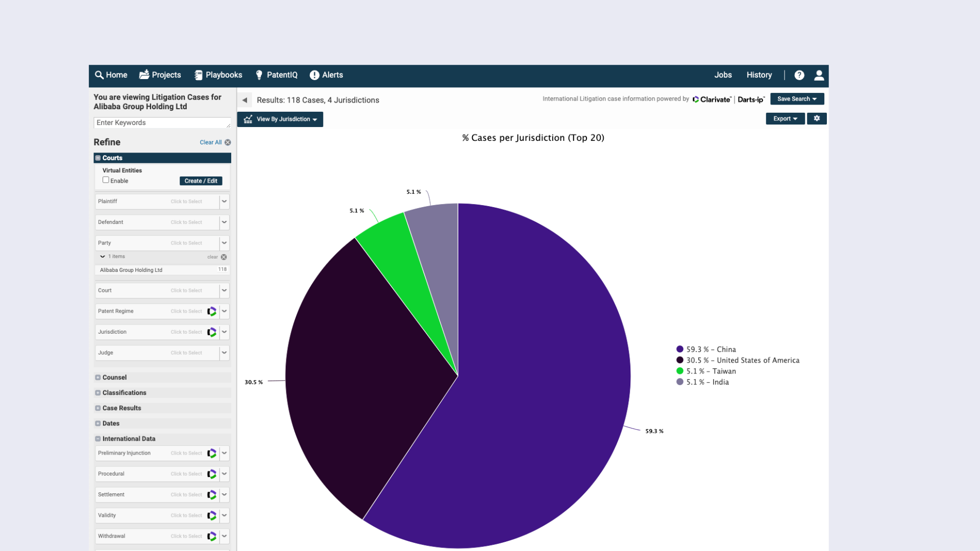Collapse the Party 1 items chevron
The width and height of the screenshot is (980, 551).
click(103, 257)
